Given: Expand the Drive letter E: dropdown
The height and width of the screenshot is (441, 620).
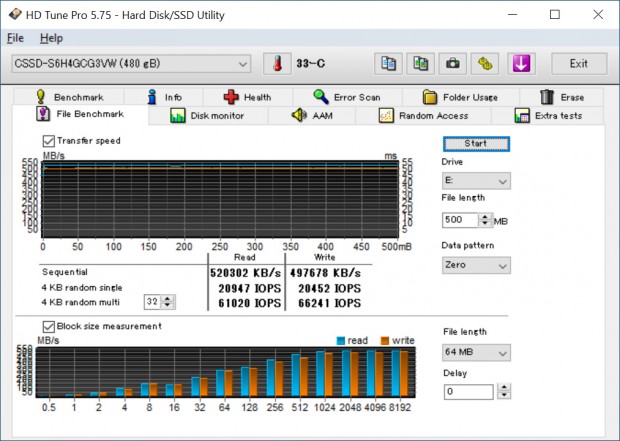Looking at the screenshot, I should point(475,181).
